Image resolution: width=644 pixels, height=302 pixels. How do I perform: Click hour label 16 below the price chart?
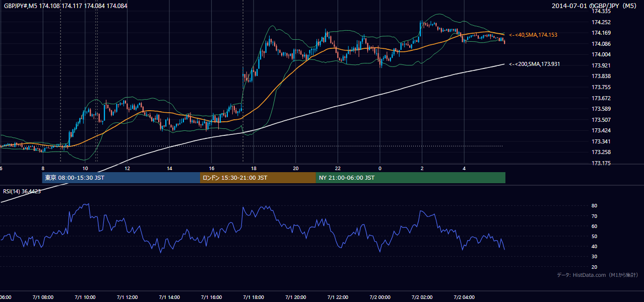tap(212, 168)
